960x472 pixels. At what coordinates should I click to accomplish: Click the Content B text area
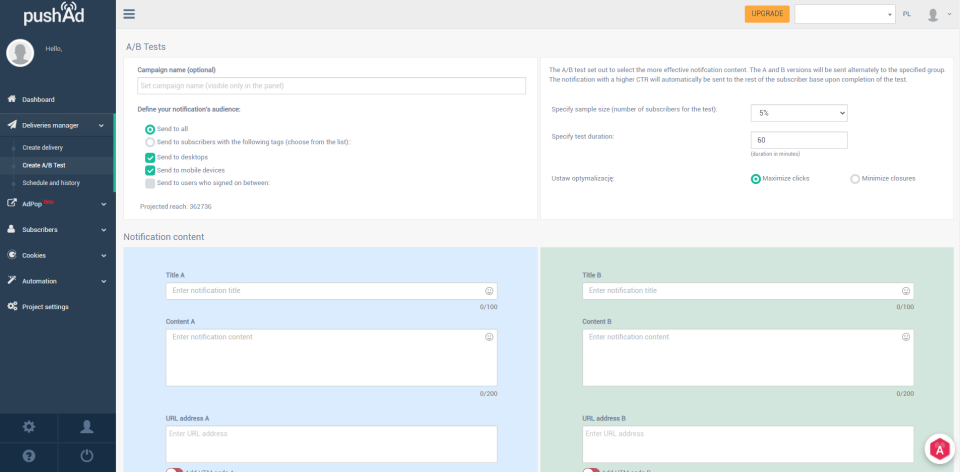[748, 358]
